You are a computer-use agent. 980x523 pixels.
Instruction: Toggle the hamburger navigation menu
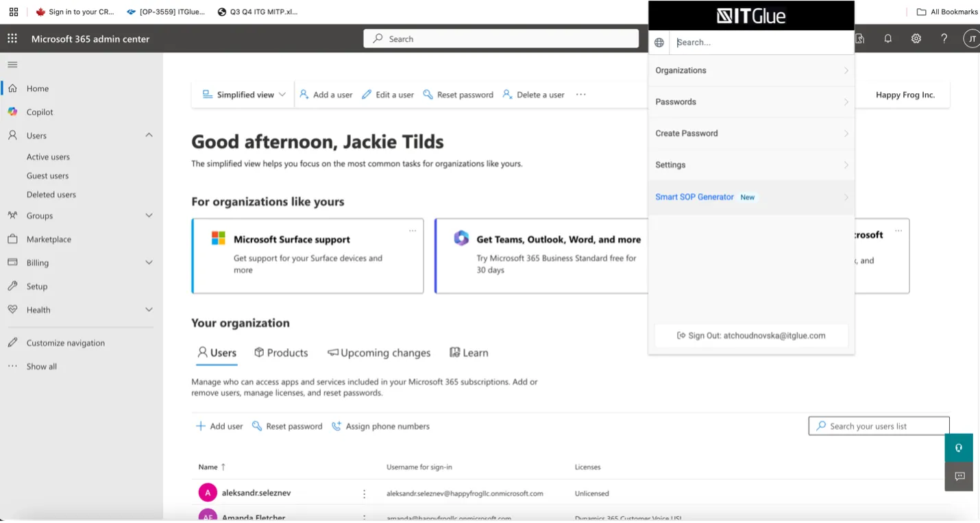pos(12,64)
